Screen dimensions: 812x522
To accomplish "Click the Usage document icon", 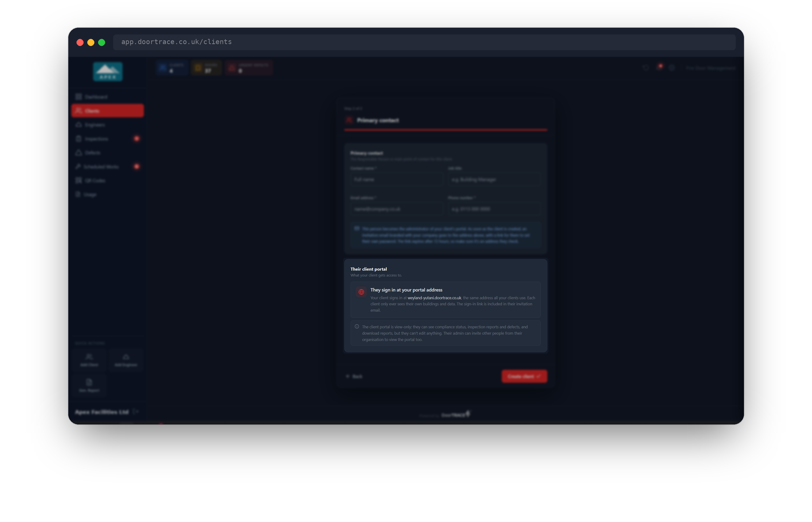I will [78, 194].
